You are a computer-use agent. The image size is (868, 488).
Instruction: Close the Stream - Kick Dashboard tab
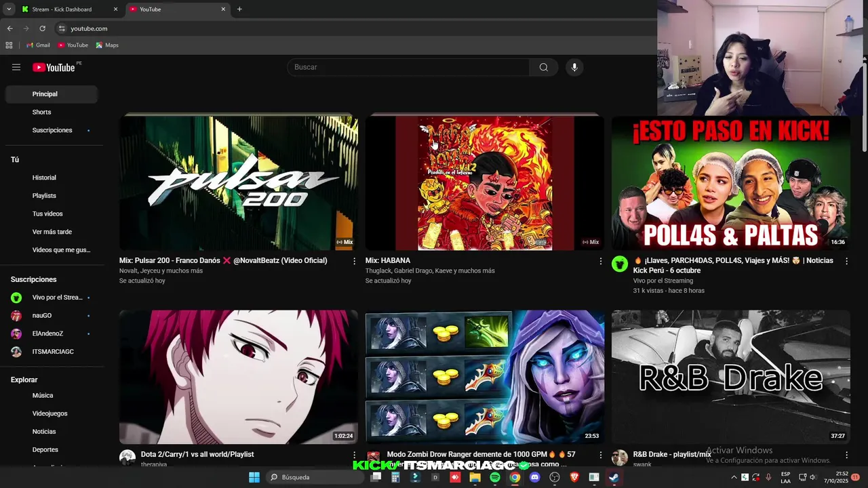click(x=115, y=9)
